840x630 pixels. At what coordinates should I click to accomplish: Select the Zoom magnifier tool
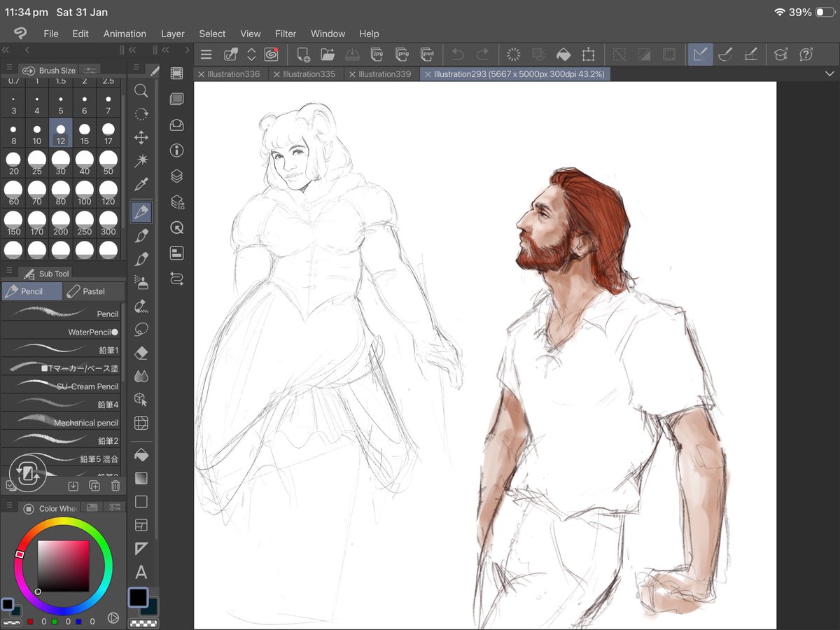141,91
